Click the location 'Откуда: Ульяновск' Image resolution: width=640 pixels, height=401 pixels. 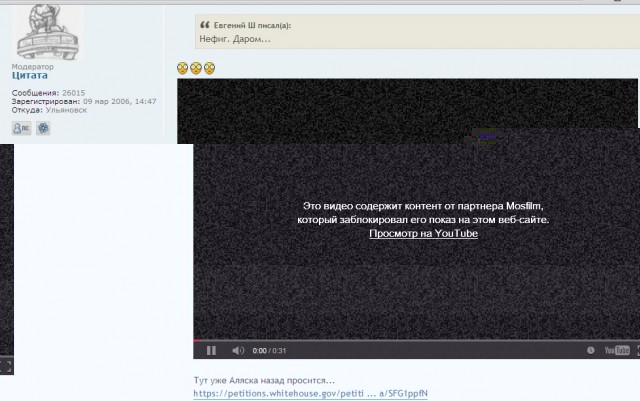click(49, 110)
